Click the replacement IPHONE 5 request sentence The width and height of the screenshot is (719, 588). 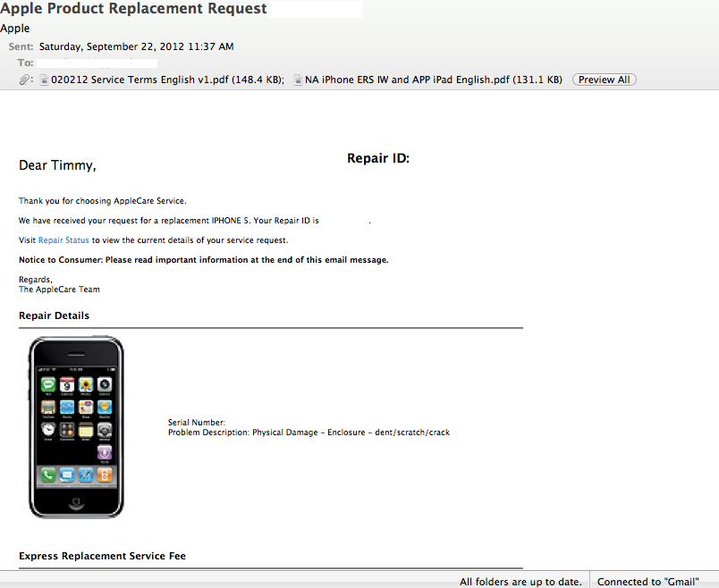[x=194, y=221]
